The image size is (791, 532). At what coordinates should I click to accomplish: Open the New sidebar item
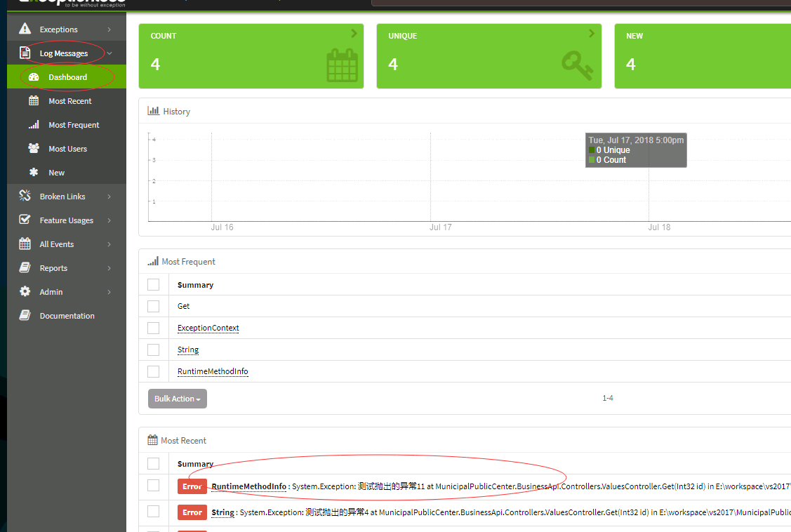[x=67, y=173]
